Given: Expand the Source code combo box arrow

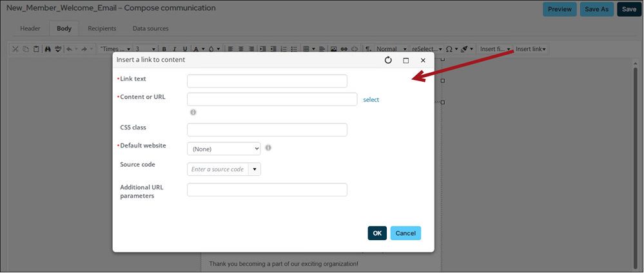Looking at the screenshot, I should pos(255,169).
